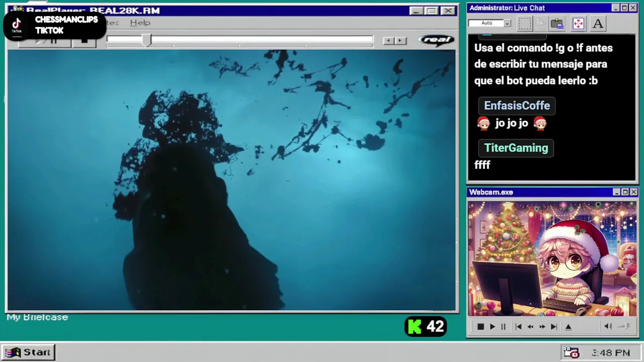Click the 'jo jo jo' chat message
This screenshot has height=362, width=644.
512,123
